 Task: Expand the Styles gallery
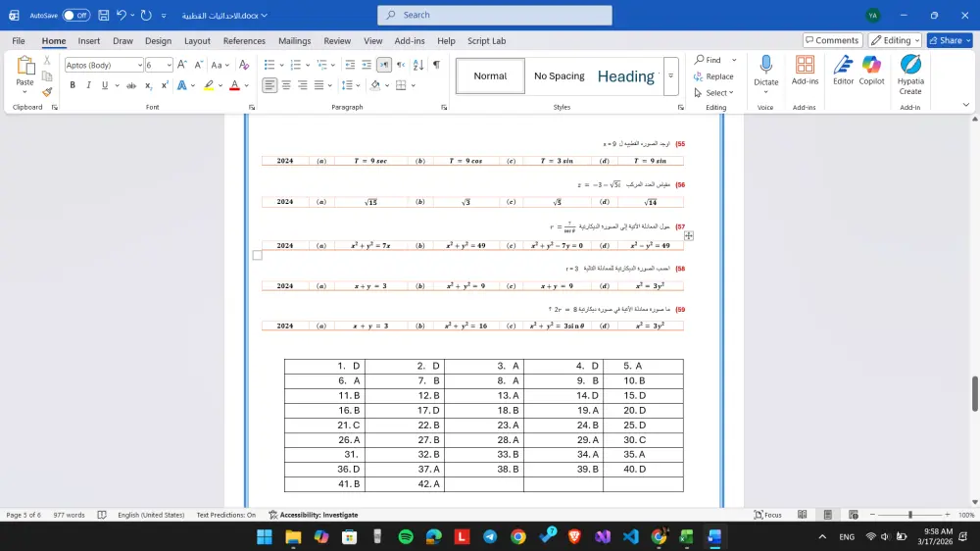click(670, 76)
